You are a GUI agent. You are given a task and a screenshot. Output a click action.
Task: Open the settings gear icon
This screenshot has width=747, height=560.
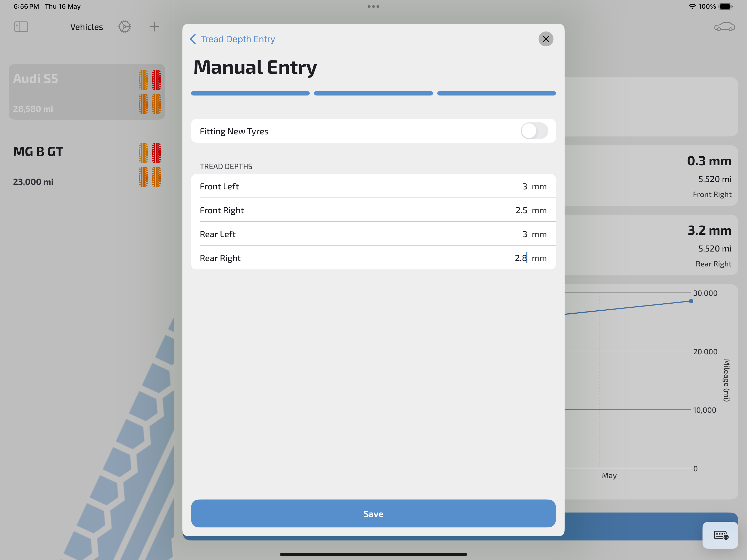point(124,27)
